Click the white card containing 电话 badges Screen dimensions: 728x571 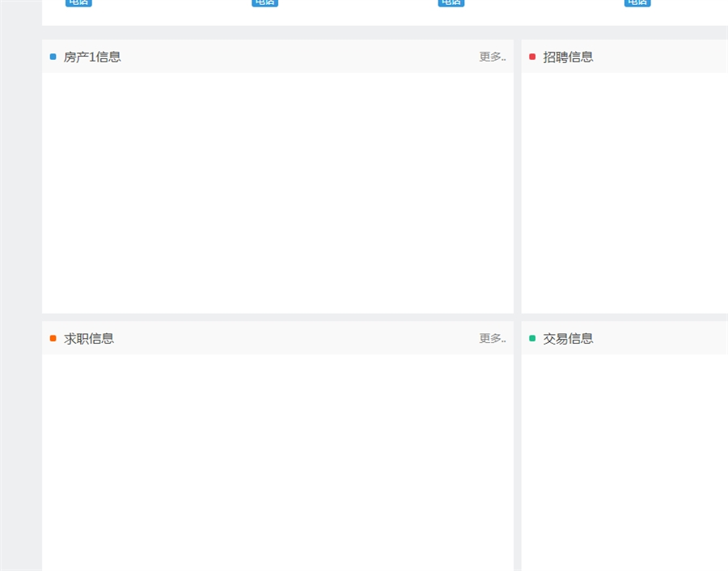pyautogui.click(x=364, y=15)
